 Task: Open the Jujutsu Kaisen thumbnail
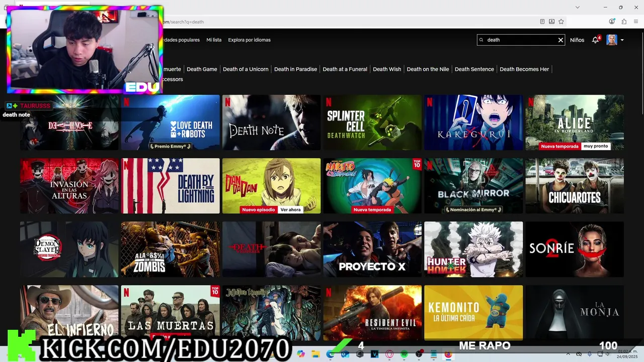(271, 313)
